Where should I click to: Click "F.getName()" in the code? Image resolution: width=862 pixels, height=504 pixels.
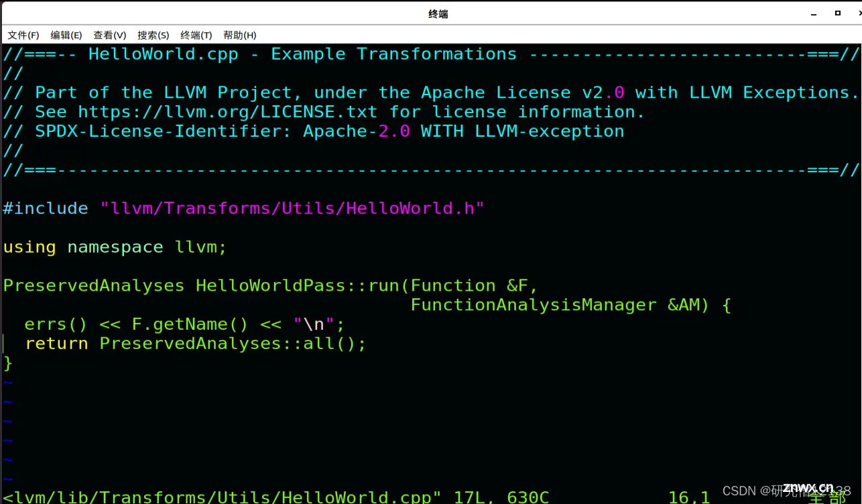pyautogui.click(x=190, y=324)
